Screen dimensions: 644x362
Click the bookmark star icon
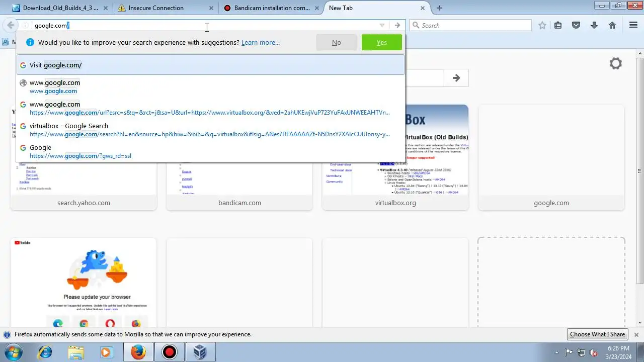point(542,25)
